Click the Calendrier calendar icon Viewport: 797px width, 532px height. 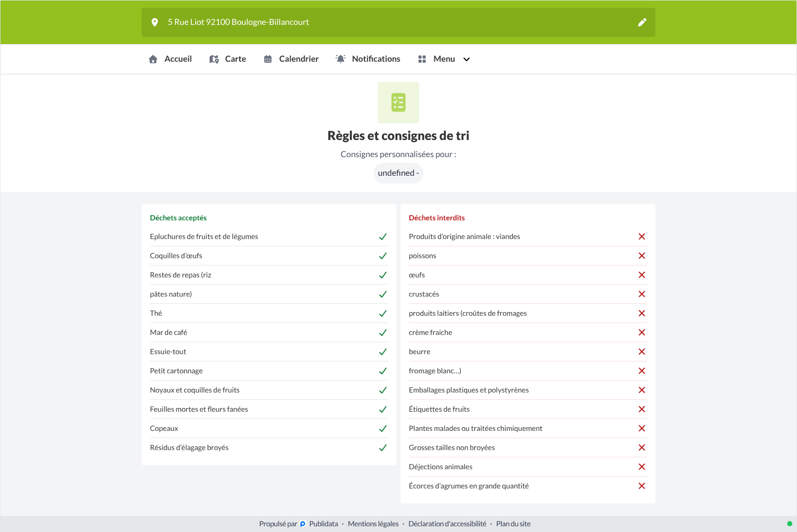click(268, 59)
